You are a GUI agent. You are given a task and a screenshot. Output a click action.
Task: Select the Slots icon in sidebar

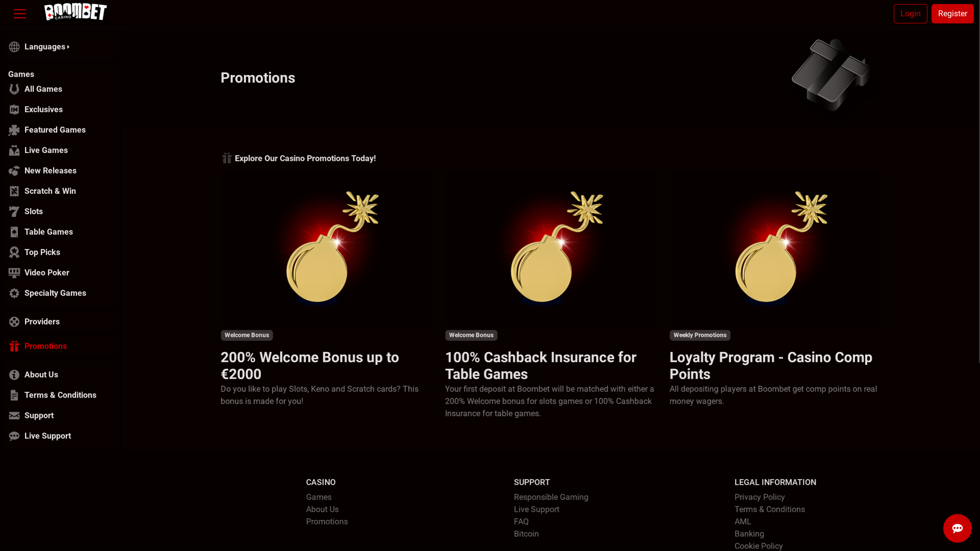[x=14, y=212]
